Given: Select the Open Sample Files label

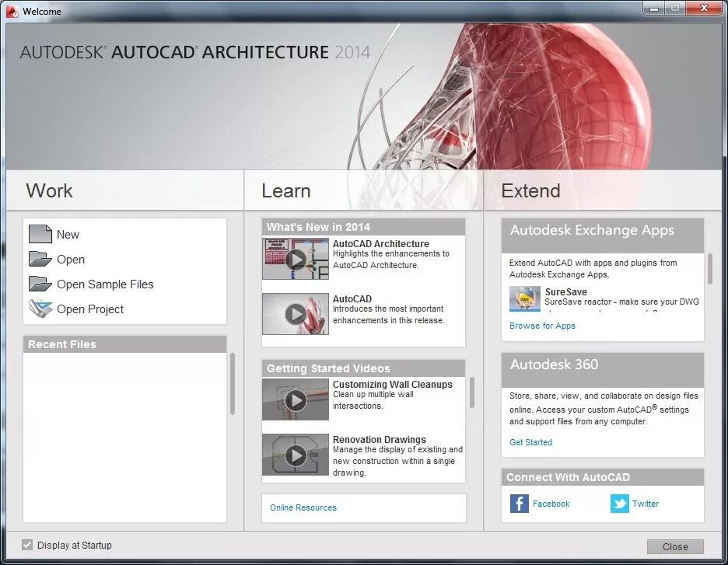Looking at the screenshot, I should pos(105,284).
